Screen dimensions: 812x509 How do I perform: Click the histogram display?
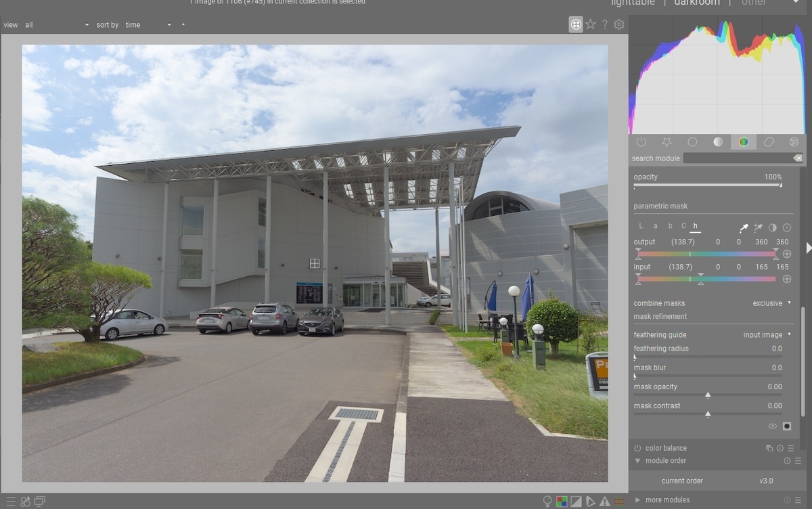click(x=718, y=74)
